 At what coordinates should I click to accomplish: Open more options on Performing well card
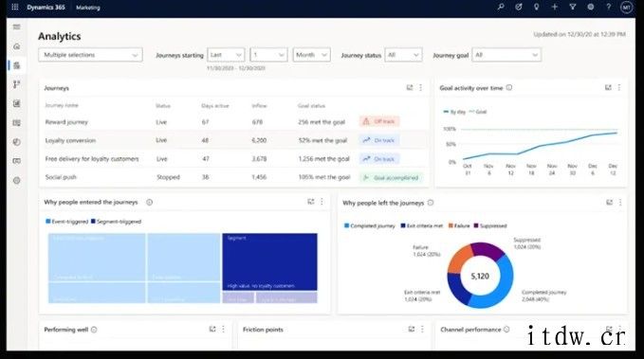(224, 329)
